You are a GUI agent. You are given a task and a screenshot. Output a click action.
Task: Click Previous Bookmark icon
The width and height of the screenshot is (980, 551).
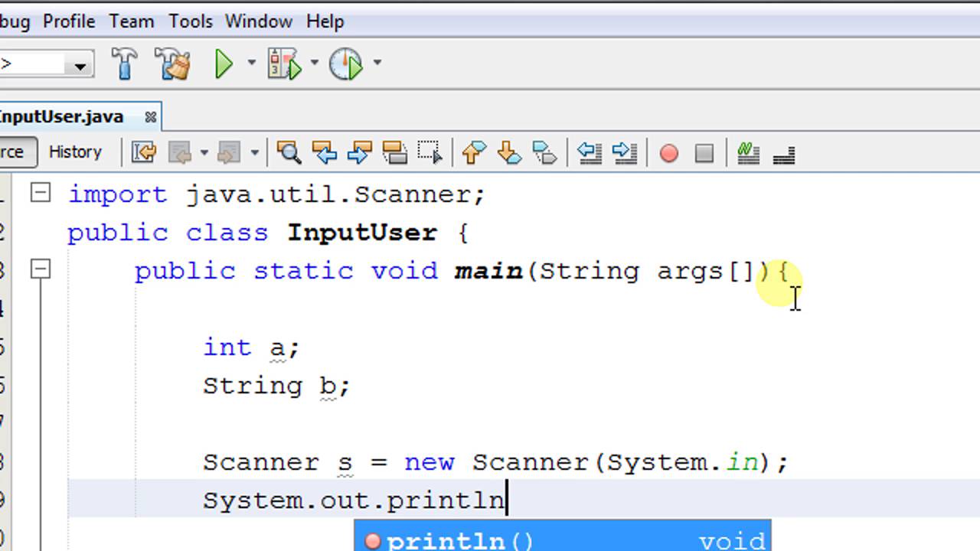474,152
